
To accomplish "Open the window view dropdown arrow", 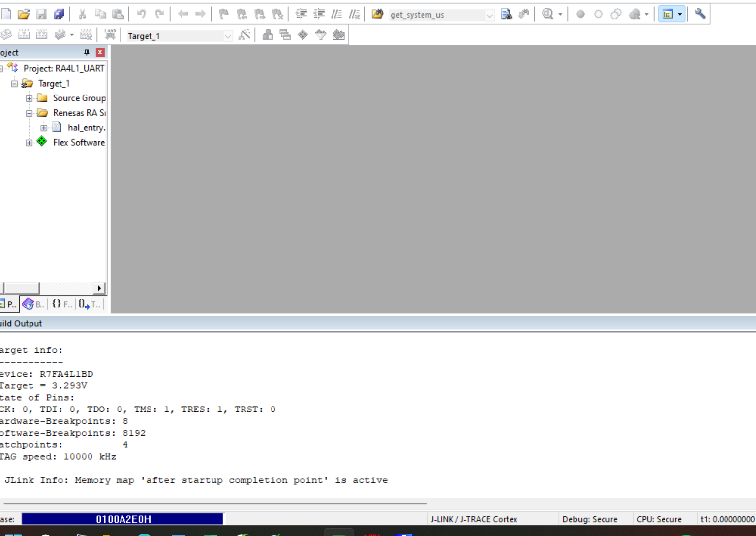I will [x=680, y=14].
